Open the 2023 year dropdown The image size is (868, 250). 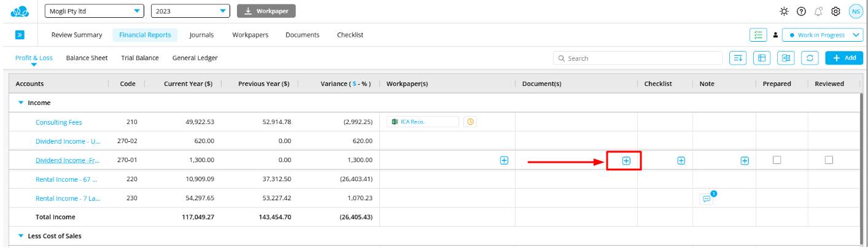coord(190,11)
